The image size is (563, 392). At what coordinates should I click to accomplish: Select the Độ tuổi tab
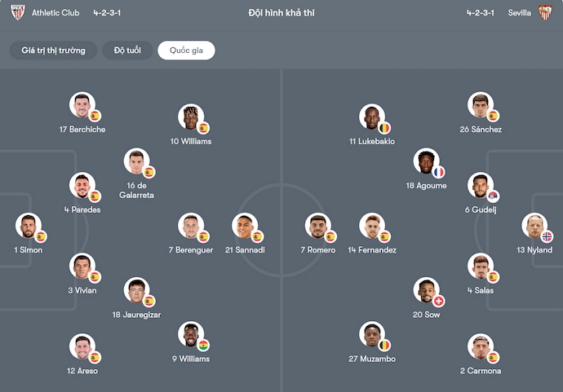pyautogui.click(x=127, y=51)
